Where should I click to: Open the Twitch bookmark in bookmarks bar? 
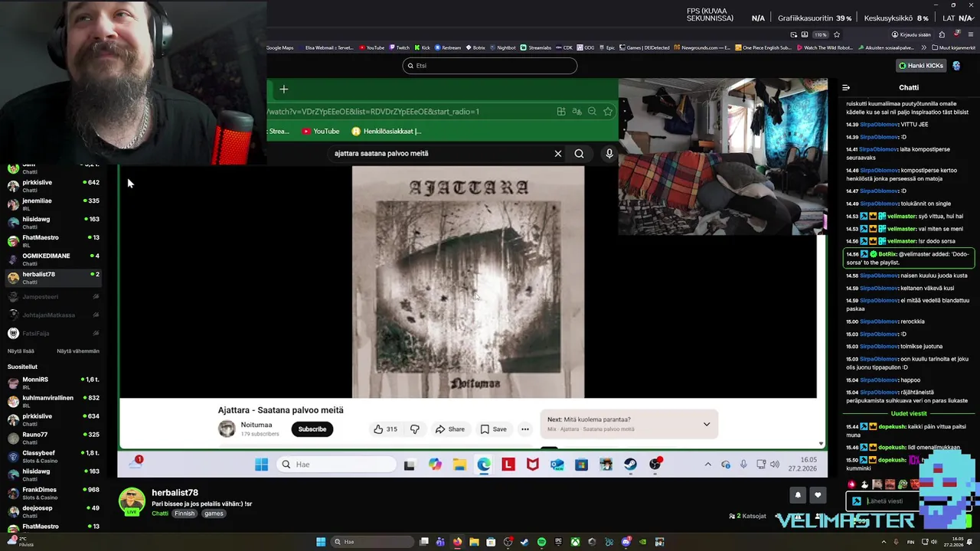coord(399,47)
